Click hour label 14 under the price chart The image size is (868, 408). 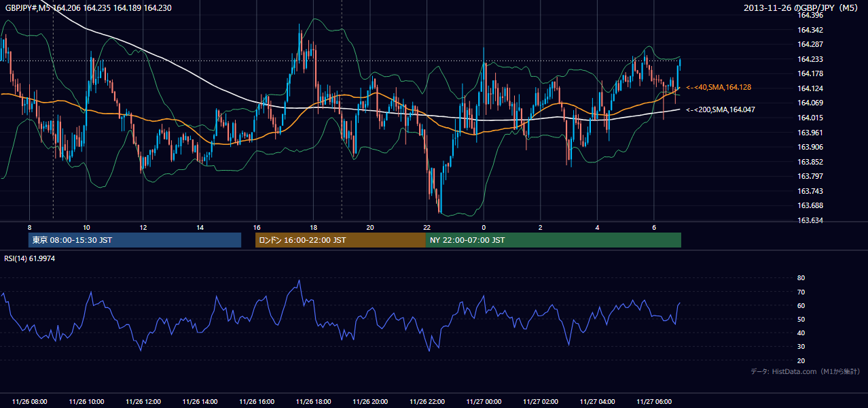coord(200,227)
